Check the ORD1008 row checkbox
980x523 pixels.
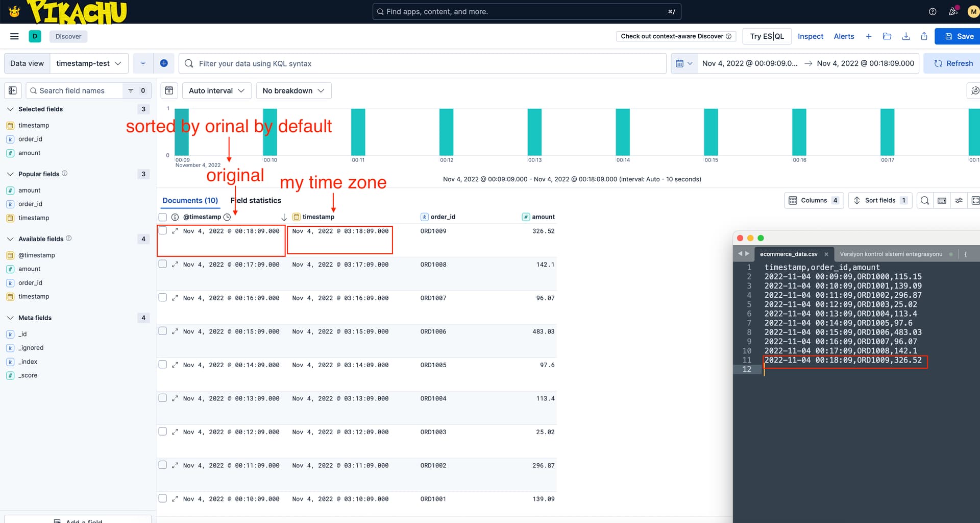(163, 264)
